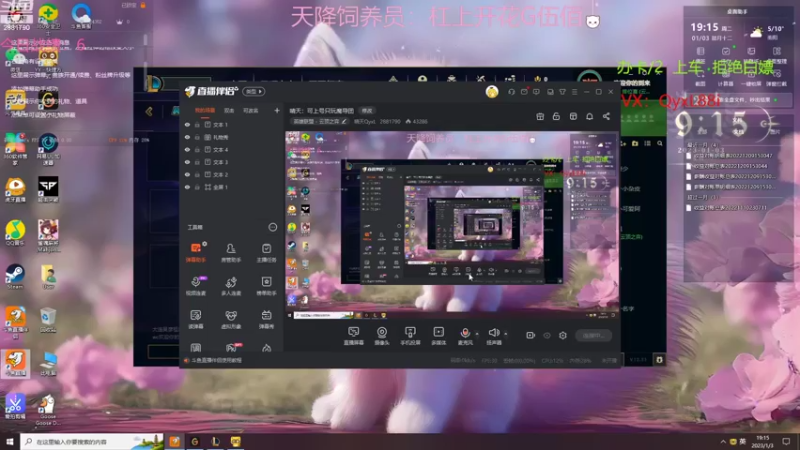Toggle the preview eye icon near settings
This screenshot has height=450, width=800.
click(546, 335)
